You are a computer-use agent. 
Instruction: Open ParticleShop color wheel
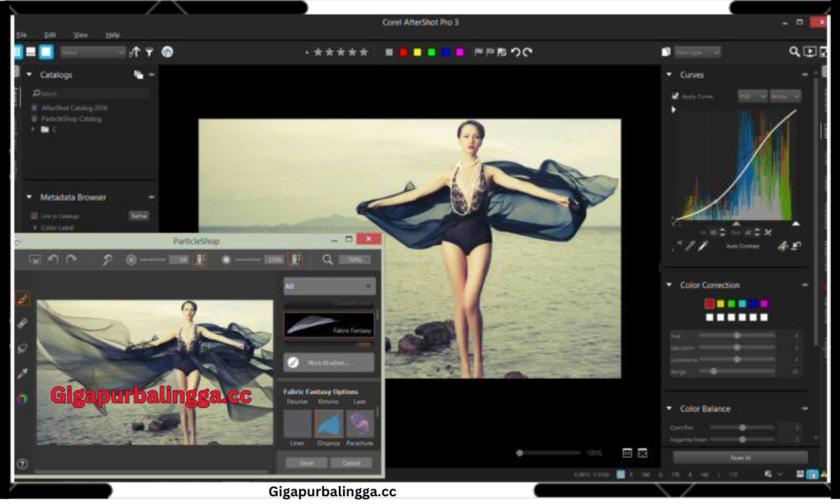22,399
